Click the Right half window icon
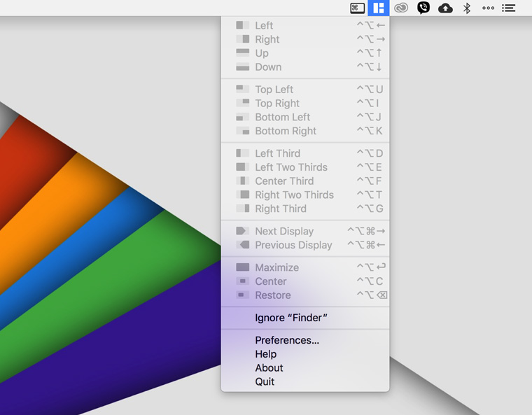 pyautogui.click(x=243, y=39)
